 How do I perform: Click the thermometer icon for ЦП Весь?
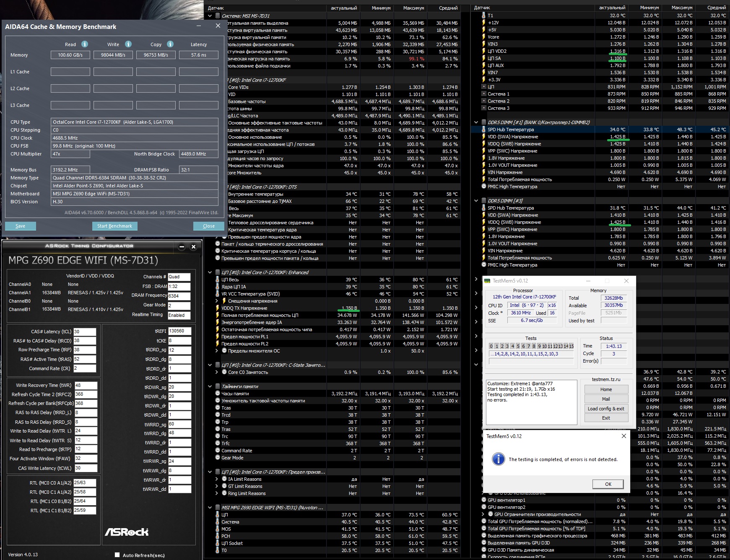pyautogui.click(x=217, y=280)
